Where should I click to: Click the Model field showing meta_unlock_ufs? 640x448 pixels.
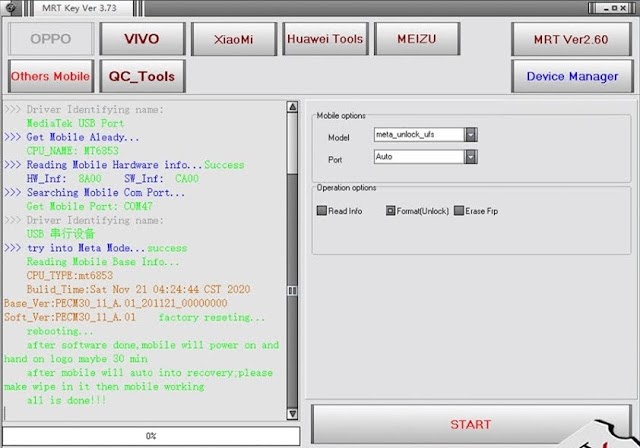(x=419, y=135)
